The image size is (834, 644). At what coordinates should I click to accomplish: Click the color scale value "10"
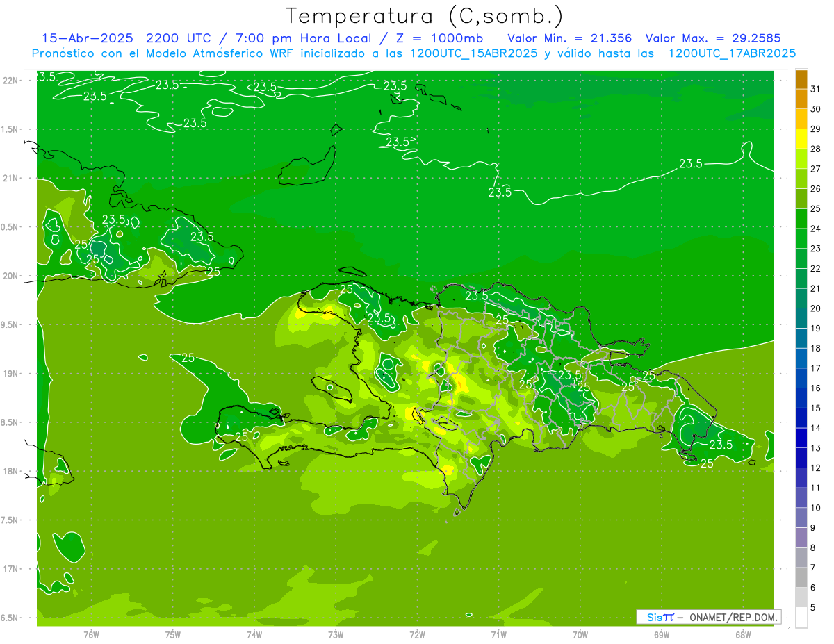pyautogui.click(x=815, y=508)
